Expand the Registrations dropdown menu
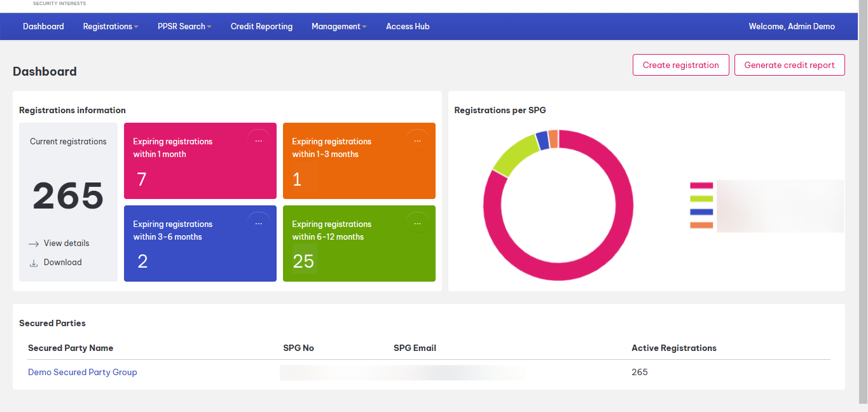Screen dimensions: 868x412 111,27
